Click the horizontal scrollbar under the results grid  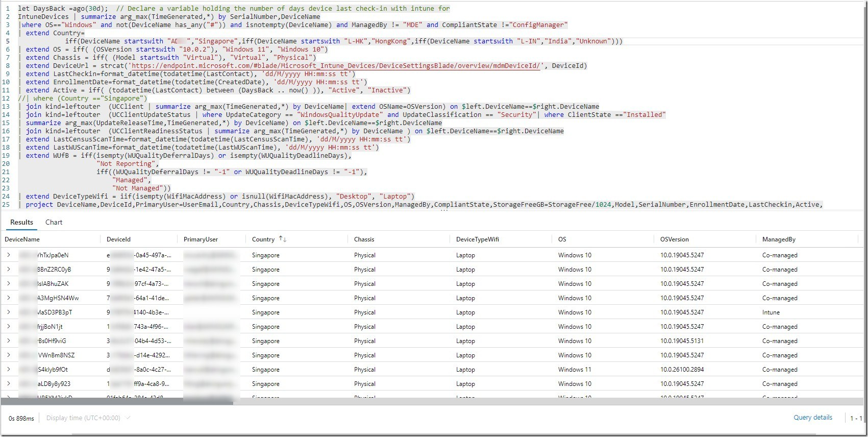click(117, 402)
